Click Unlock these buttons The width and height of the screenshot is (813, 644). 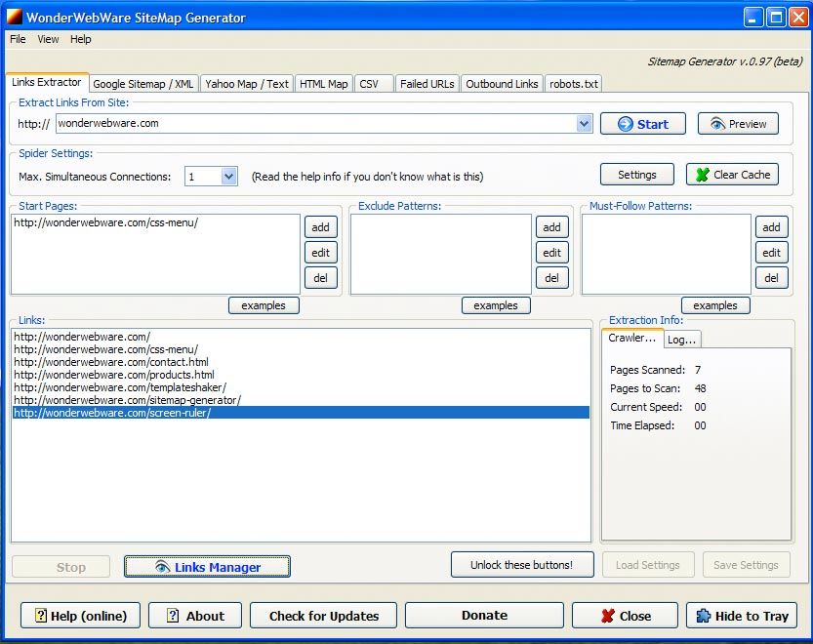(x=522, y=564)
